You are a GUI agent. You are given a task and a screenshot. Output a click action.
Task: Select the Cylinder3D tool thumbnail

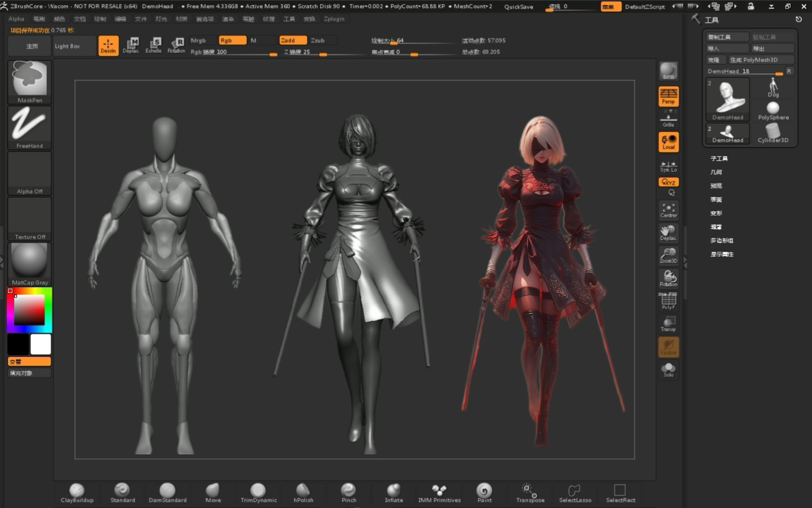[773, 134]
